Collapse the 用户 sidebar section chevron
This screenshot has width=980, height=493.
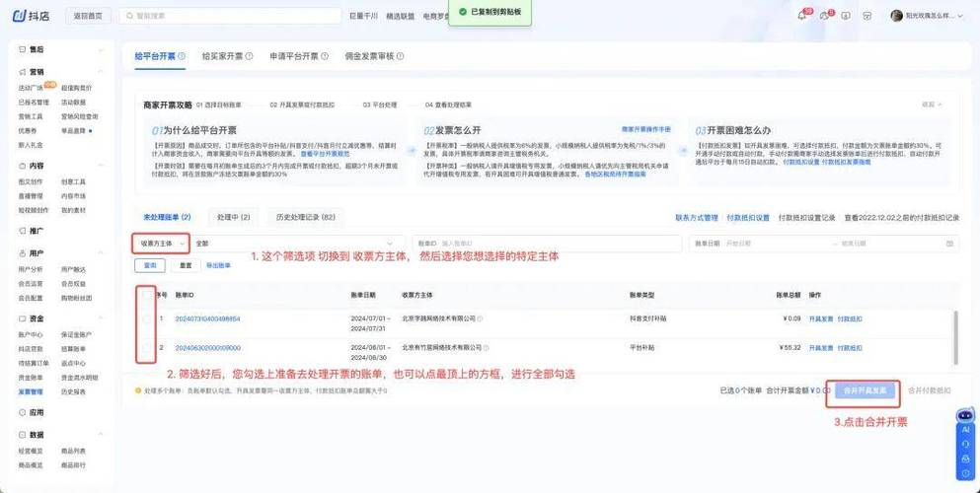(x=101, y=253)
